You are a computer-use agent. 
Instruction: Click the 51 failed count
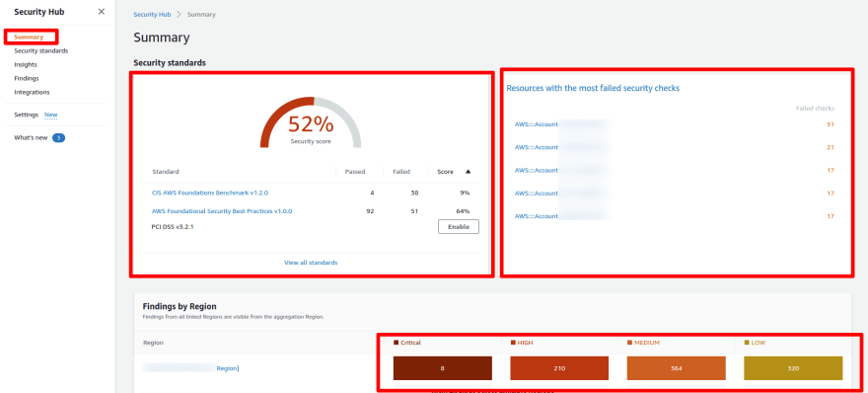(x=414, y=211)
